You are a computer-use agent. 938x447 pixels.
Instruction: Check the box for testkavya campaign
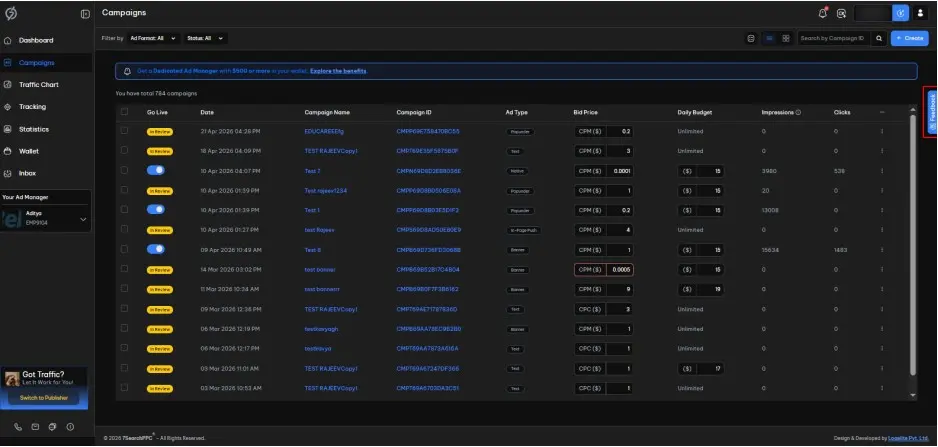tap(124, 348)
